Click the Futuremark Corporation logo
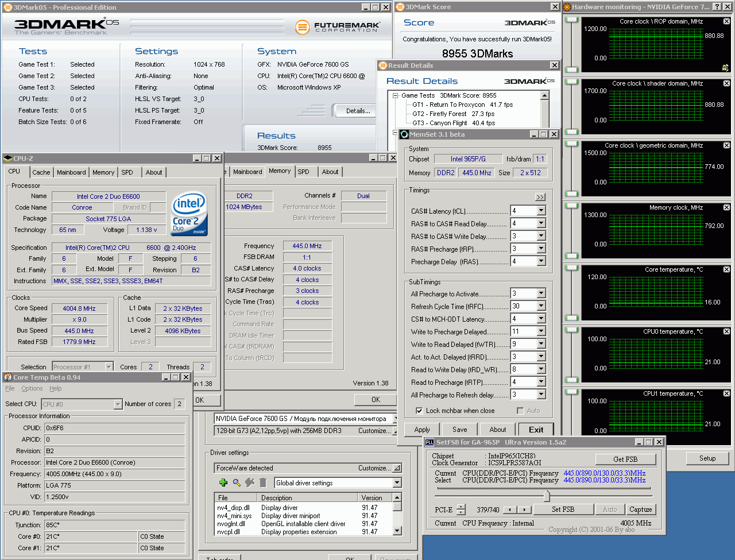Screen dimensions: 735x560 pos(337,27)
